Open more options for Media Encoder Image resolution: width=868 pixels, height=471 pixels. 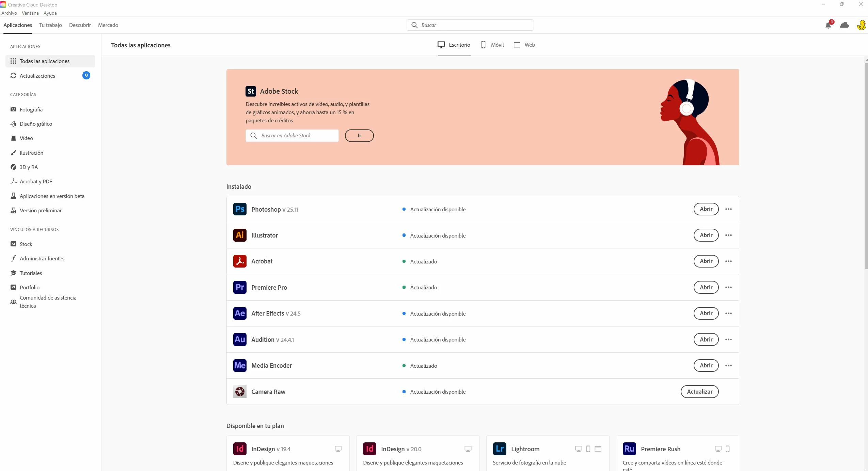(x=728, y=366)
